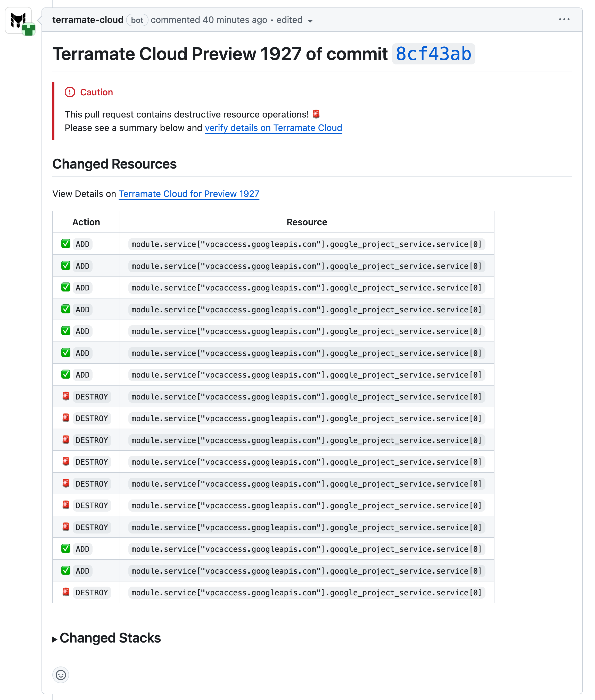Open commit 8cf43ab link

point(433,54)
